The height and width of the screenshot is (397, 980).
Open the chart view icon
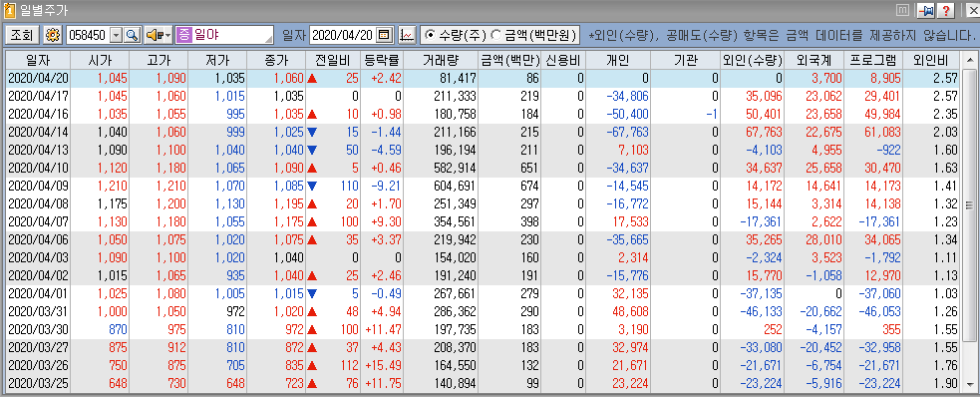(x=407, y=35)
